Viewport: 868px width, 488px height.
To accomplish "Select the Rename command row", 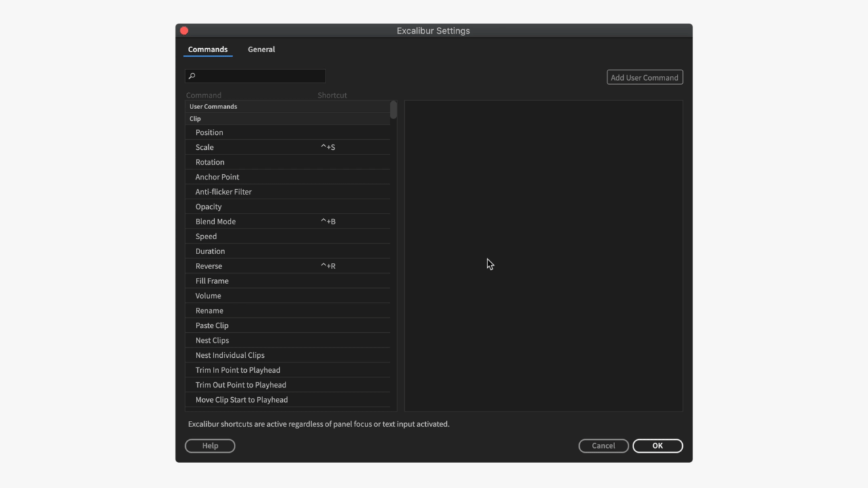I will pos(288,311).
